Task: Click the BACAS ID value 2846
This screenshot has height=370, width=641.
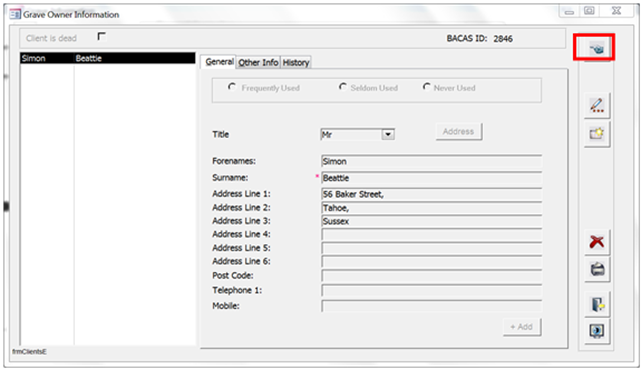Action: pyautogui.click(x=503, y=39)
